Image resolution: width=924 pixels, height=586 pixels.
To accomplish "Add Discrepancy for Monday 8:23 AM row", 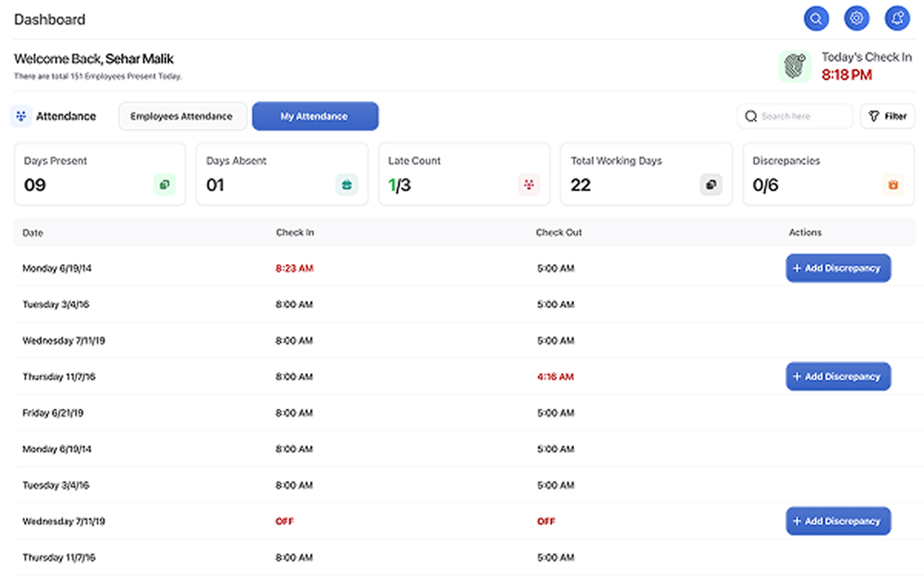I will [838, 268].
